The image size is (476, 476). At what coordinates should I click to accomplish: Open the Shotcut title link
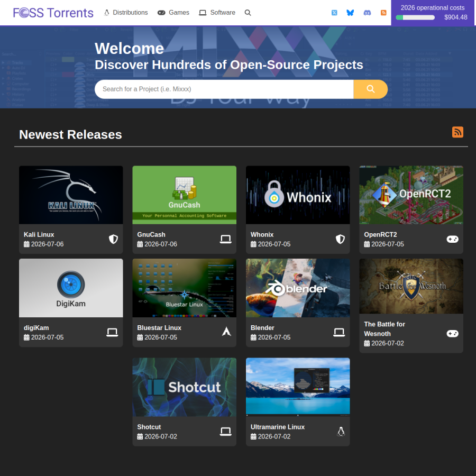tap(149, 427)
